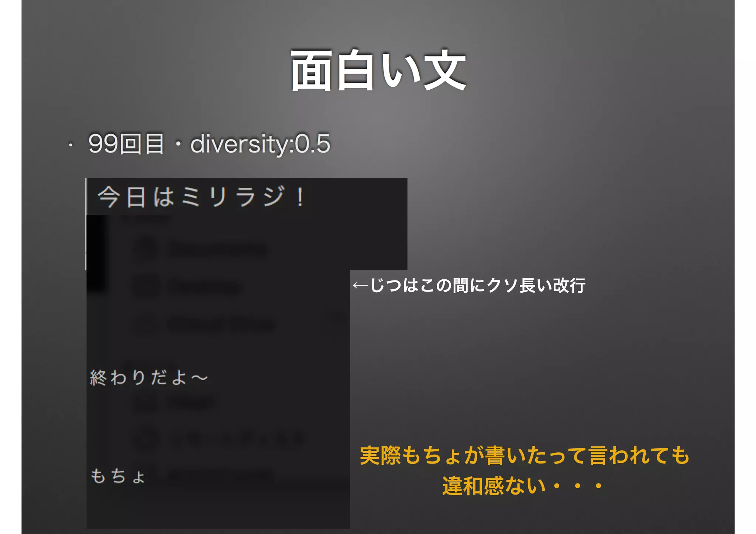
Task: Click the orange line 実際もちょが書いたって言われても
Action: [525, 455]
